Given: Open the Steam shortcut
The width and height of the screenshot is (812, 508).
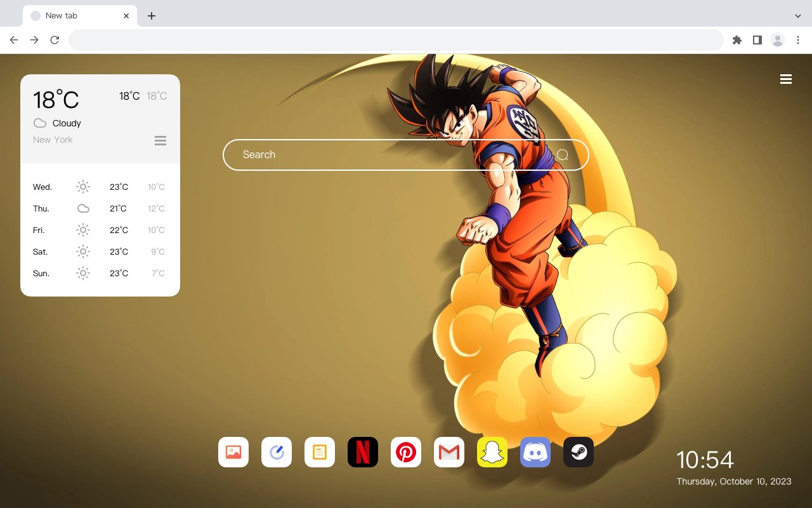Looking at the screenshot, I should pyautogui.click(x=579, y=452).
